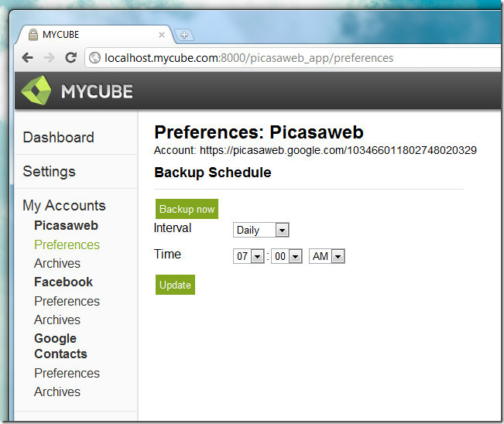Select the MYCUBE browser tab

tap(94, 34)
